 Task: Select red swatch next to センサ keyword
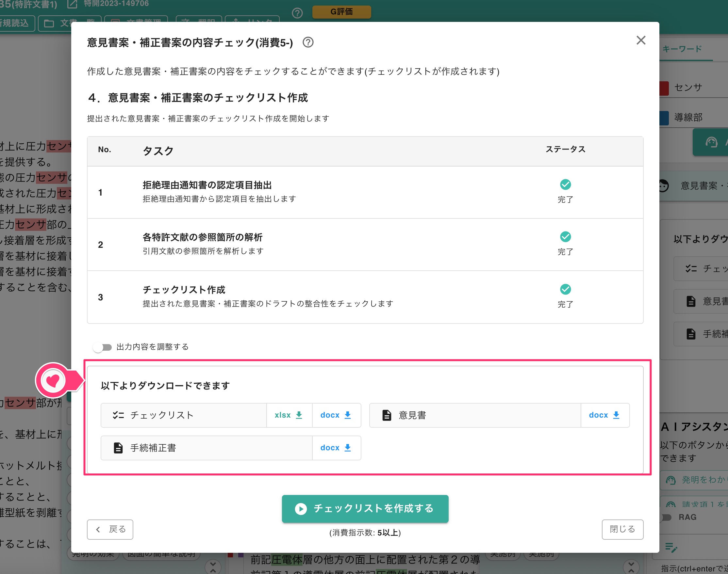coord(664,88)
